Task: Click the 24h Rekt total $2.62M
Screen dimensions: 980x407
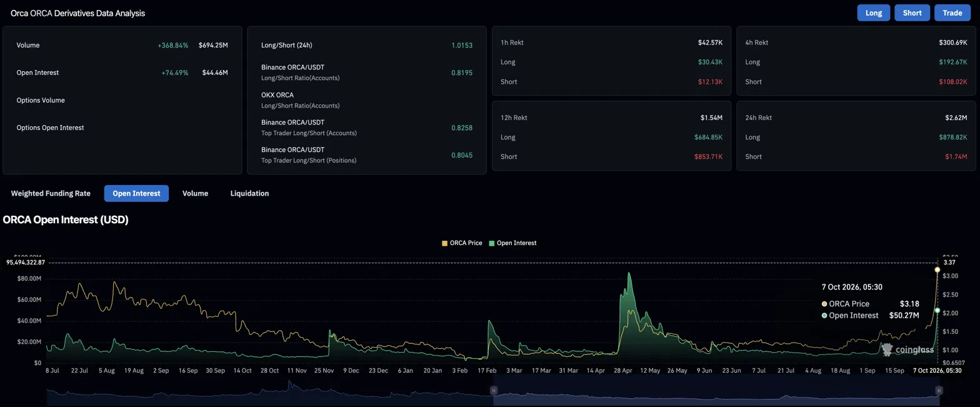Action: [x=956, y=118]
